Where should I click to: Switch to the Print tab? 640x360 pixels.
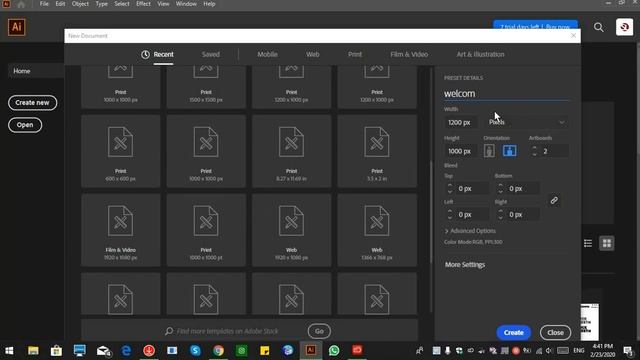355,54
